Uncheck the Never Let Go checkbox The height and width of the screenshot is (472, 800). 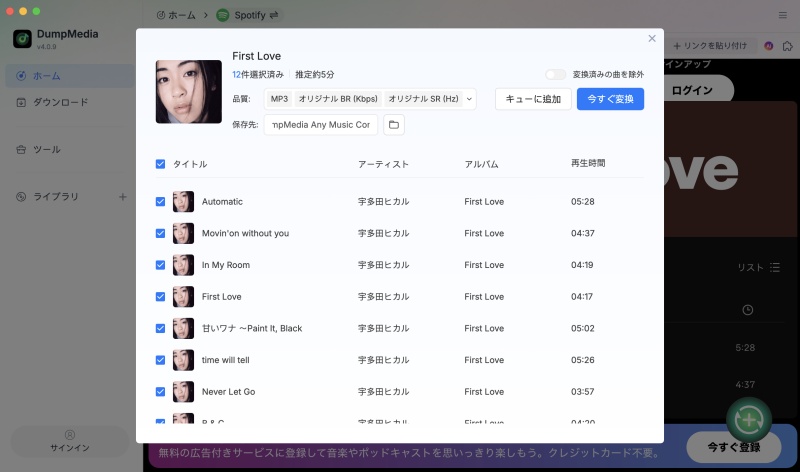click(160, 391)
